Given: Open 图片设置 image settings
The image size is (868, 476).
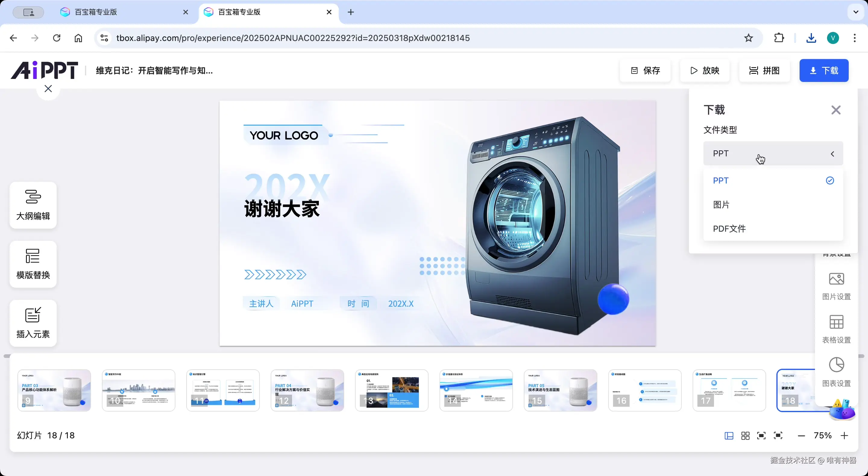Looking at the screenshot, I should tap(836, 286).
